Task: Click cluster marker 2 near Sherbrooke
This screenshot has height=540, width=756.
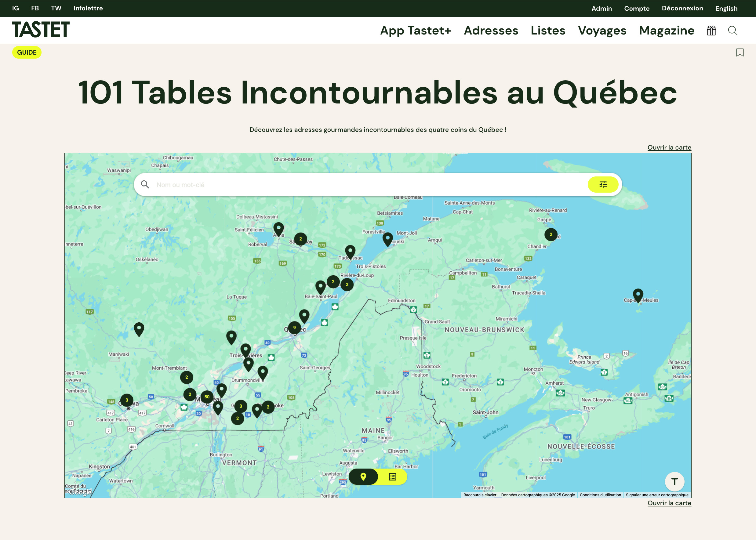Action: (x=268, y=407)
